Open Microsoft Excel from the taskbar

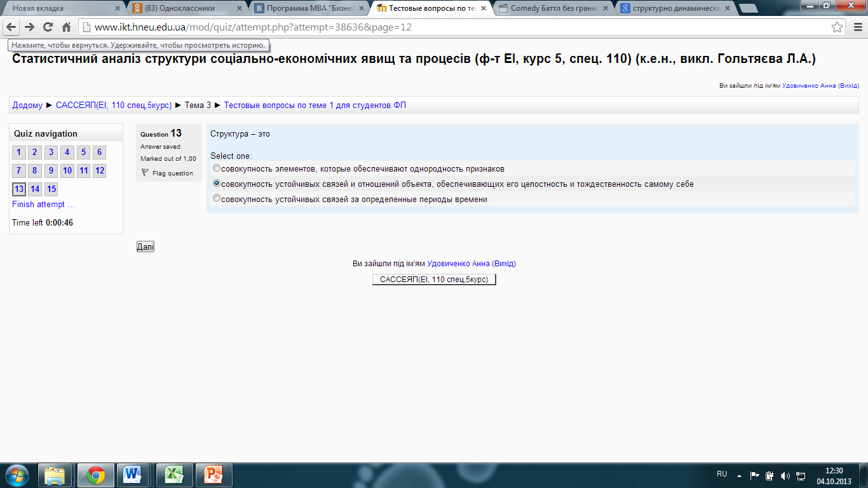pos(173,475)
